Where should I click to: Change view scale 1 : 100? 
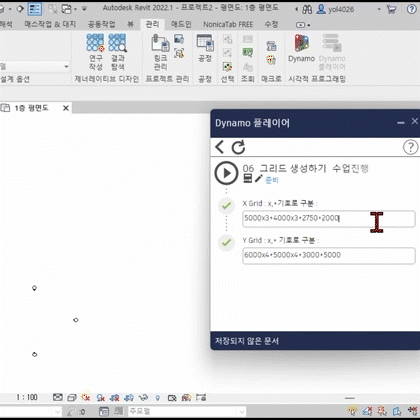coord(27,397)
